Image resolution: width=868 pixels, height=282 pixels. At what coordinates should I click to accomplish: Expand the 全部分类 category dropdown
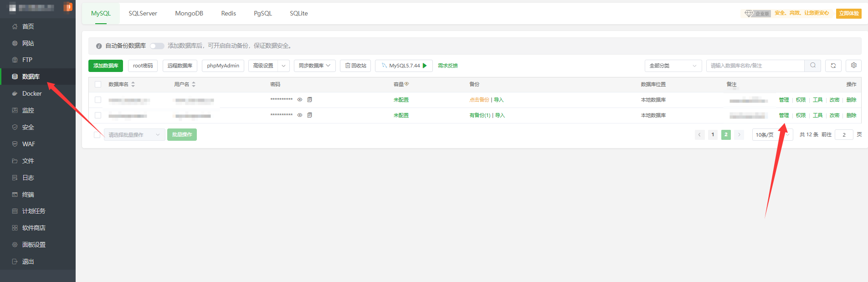[673, 66]
